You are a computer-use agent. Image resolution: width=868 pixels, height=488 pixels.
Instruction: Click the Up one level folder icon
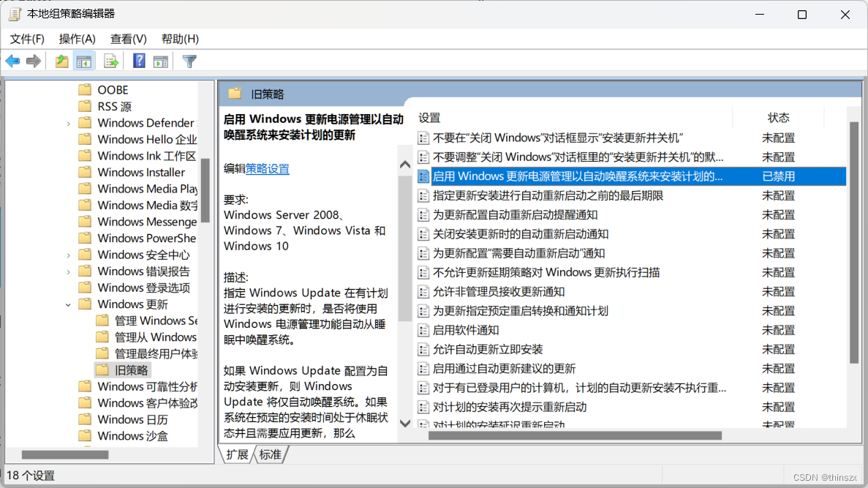pyautogui.click(x=62, y=61)
